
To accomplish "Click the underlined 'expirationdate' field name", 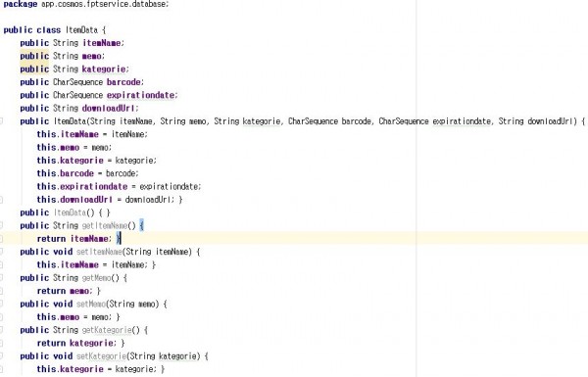I will (x=140, y=95).
